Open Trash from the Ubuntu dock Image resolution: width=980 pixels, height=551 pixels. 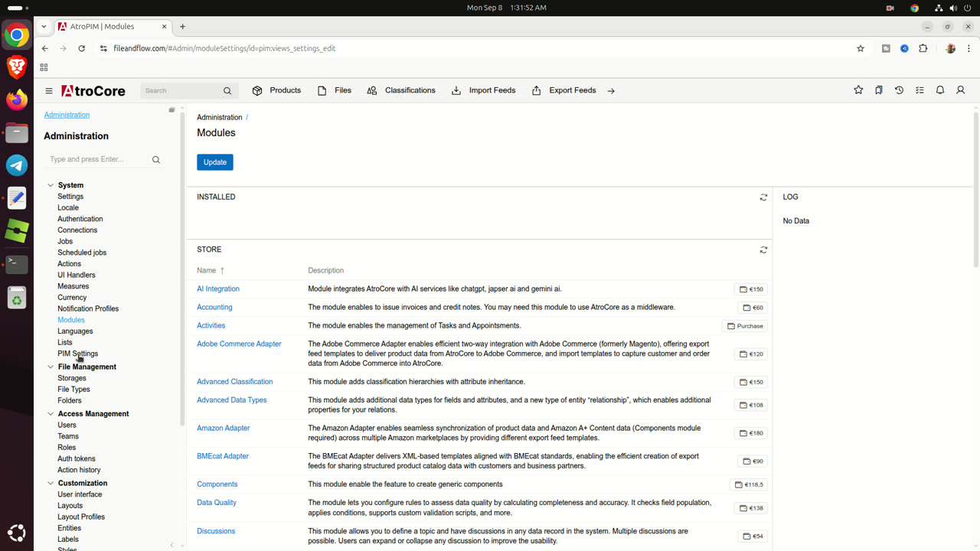coord(17,298)
